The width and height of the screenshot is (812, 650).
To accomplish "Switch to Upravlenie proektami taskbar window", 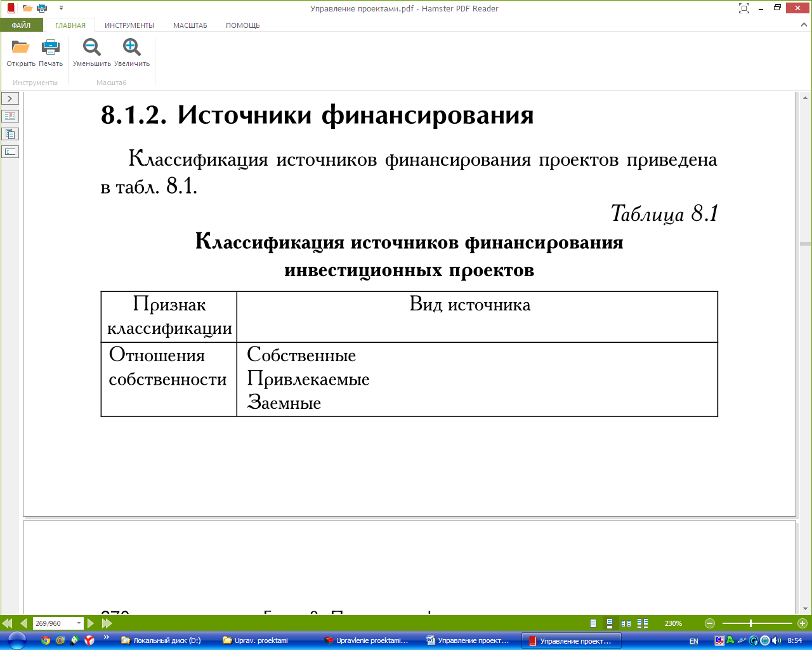I will click(368, 640).
